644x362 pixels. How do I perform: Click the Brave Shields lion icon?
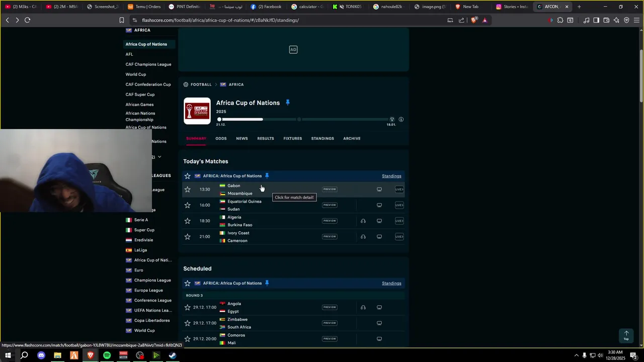473,20
